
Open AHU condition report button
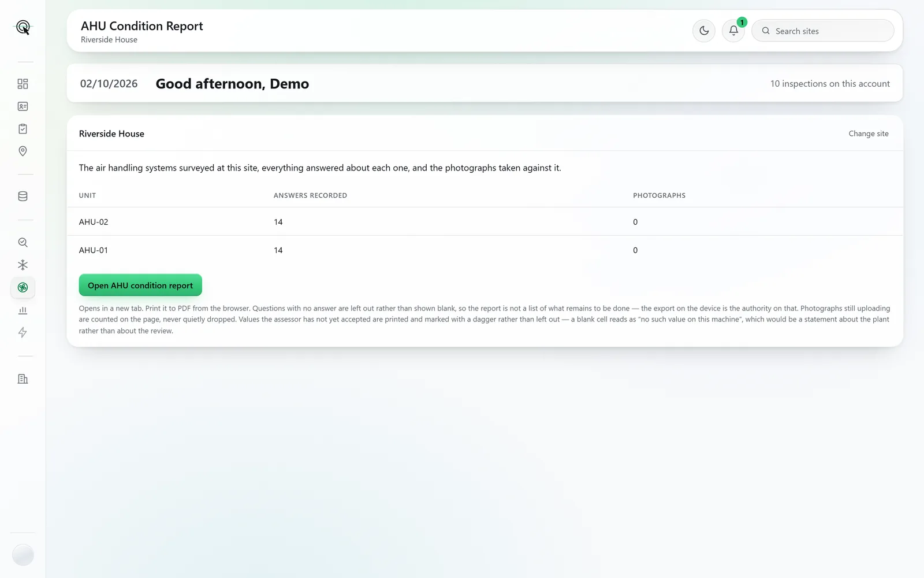coord(140,285)
